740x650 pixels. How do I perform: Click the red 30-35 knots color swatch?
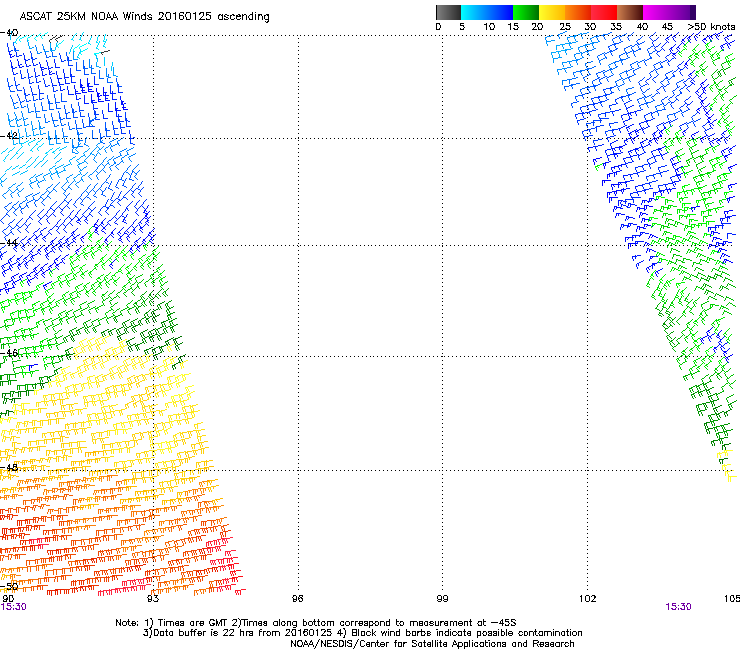(x=604, y=12)
